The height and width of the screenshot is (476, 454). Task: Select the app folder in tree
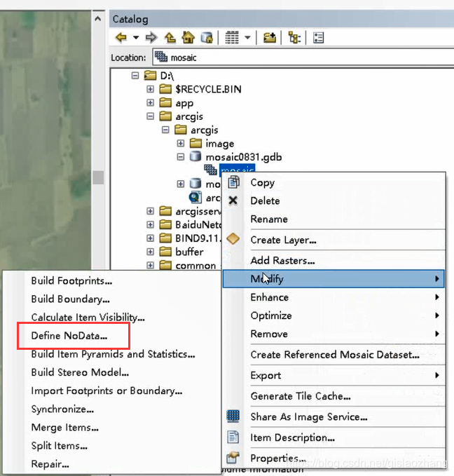[x=184, y=103]
